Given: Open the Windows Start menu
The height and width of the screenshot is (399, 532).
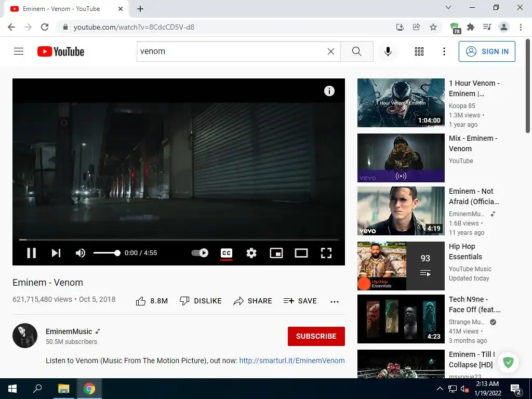Looking at the screenshot, I should (x=12, y=389).
